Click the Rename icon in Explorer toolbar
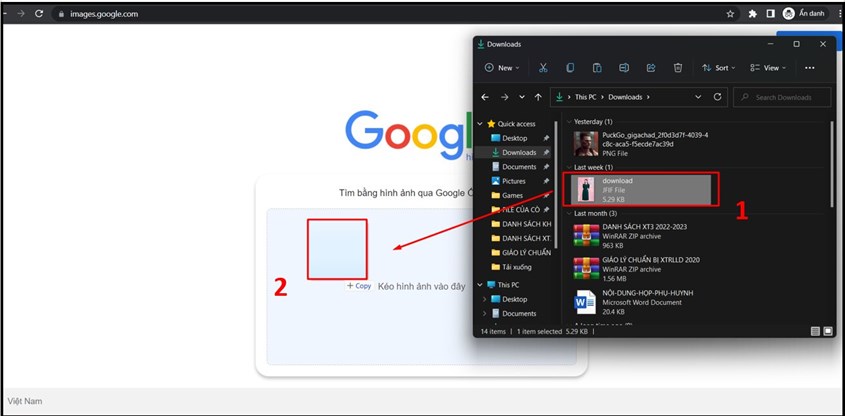 [624, 68]
